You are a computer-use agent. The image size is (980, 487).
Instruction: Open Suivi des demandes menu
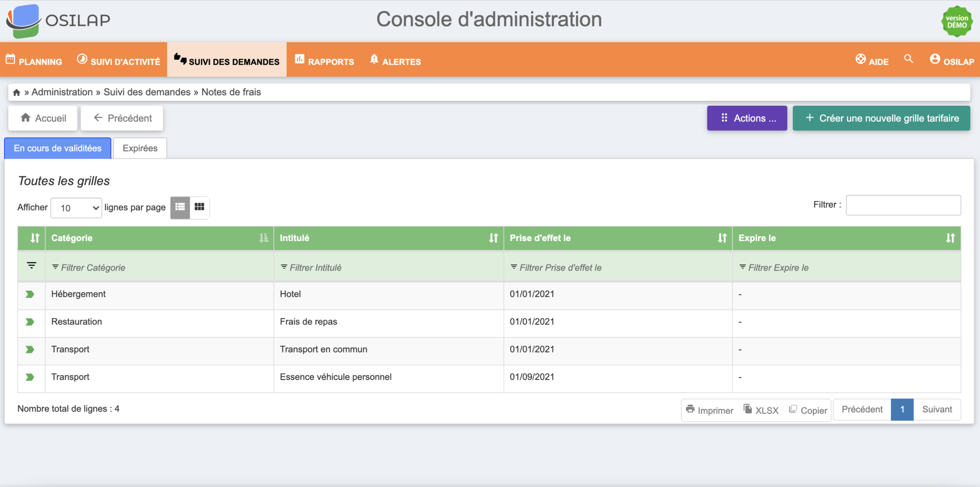click(227, 60)
